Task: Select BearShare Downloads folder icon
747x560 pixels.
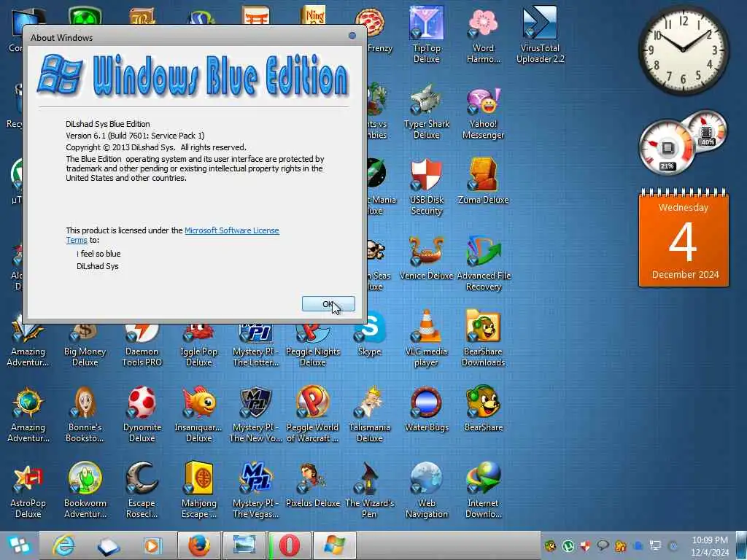Action: (x=483, y=338)
